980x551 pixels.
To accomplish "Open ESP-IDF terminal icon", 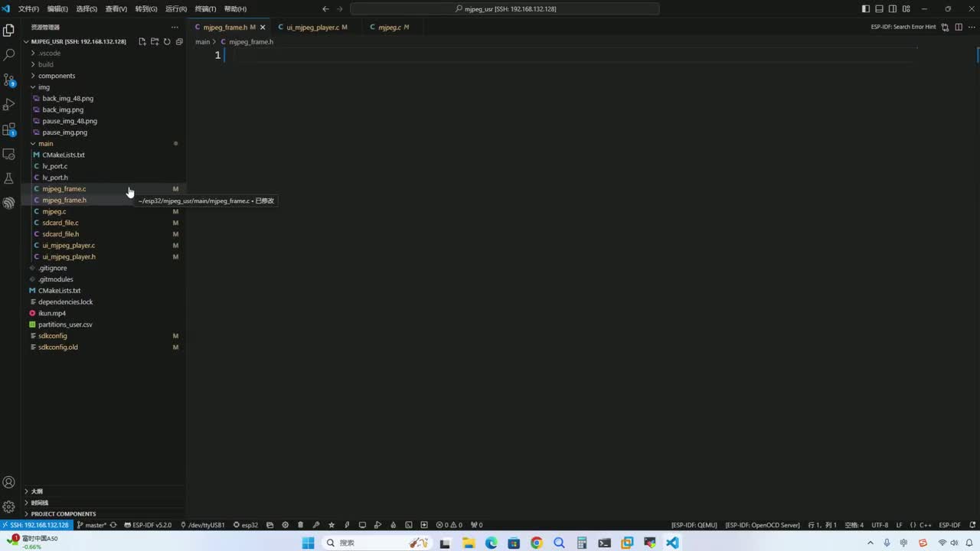I will coord(409,525).
